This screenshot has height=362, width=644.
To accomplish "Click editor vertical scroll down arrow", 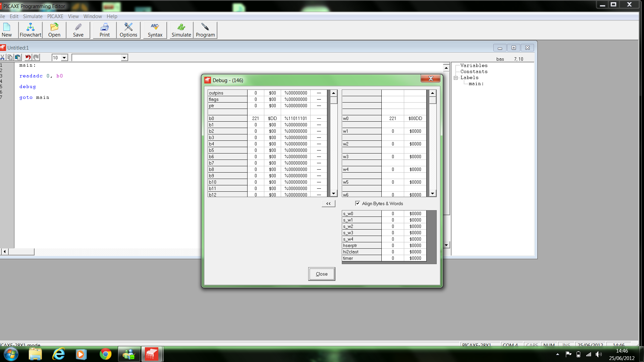I will (446, 245).
